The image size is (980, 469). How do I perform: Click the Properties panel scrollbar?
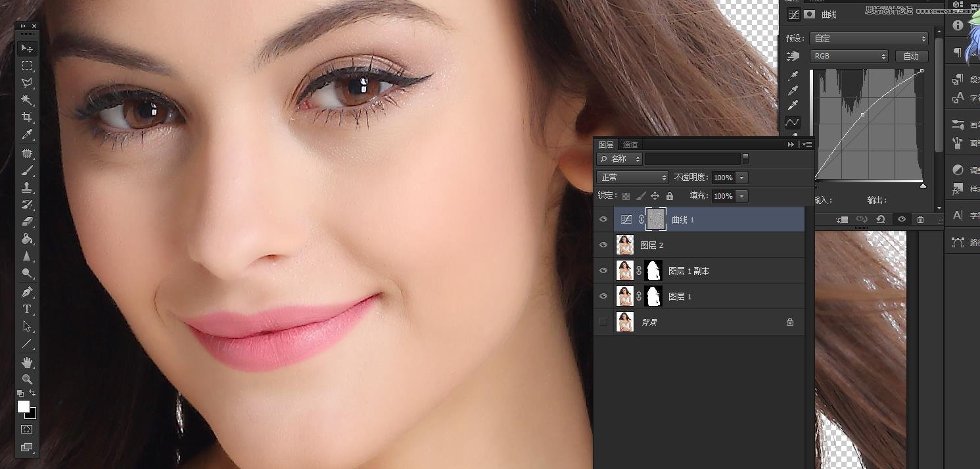tap(939, 95)
